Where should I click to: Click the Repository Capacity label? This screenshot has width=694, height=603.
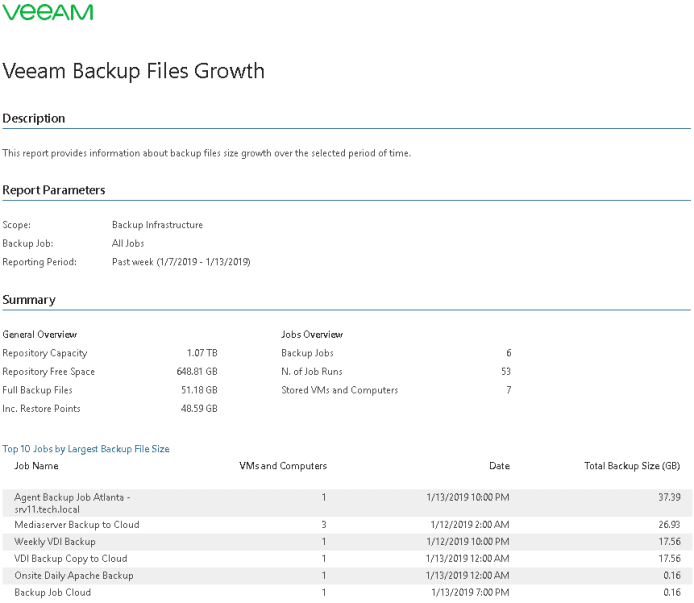tap(45, 353)
